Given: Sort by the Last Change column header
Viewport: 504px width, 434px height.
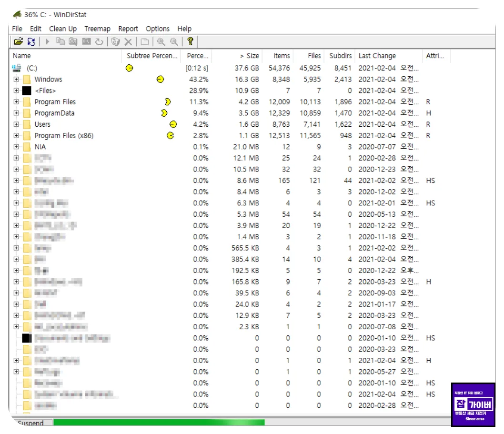Looking at the screenshot, I should click(389, 56).
